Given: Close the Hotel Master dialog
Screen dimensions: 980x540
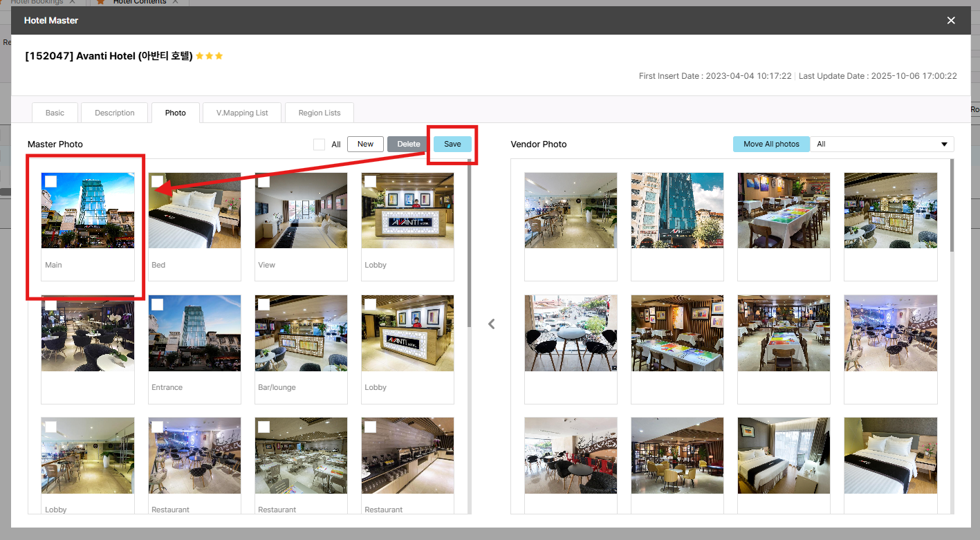Looking at the screenshot, I should coord(951,21).
